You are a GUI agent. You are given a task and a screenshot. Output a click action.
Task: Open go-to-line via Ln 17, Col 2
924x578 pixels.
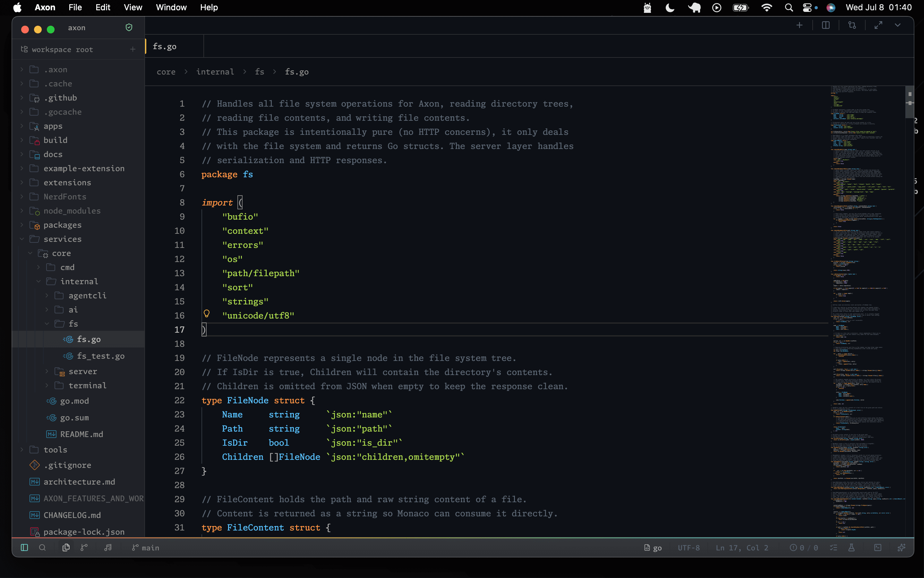coord(742,548)
